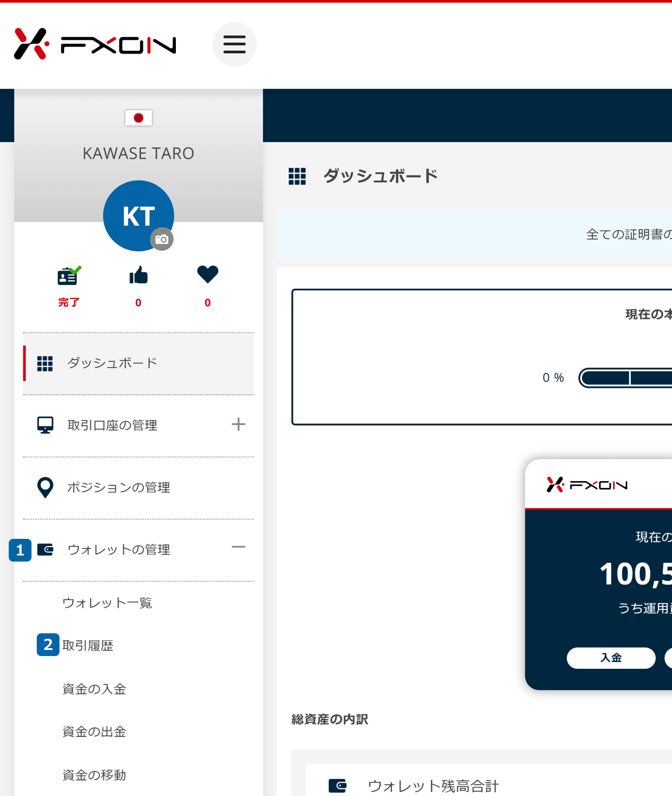This screenshot has height=796, width=672.
Task: Click the 0 % progress value
Action: click(553, 377)
